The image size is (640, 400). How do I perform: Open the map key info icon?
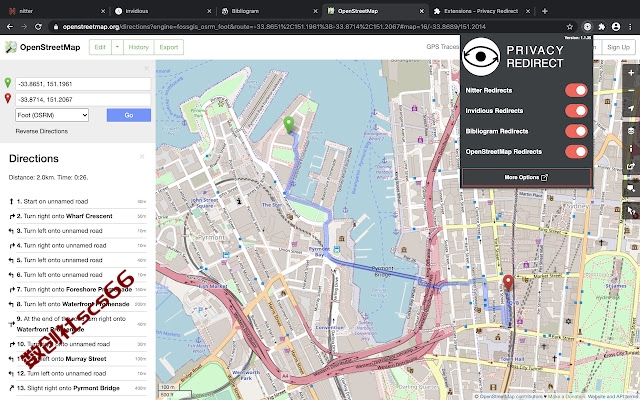tap(631, 149)
